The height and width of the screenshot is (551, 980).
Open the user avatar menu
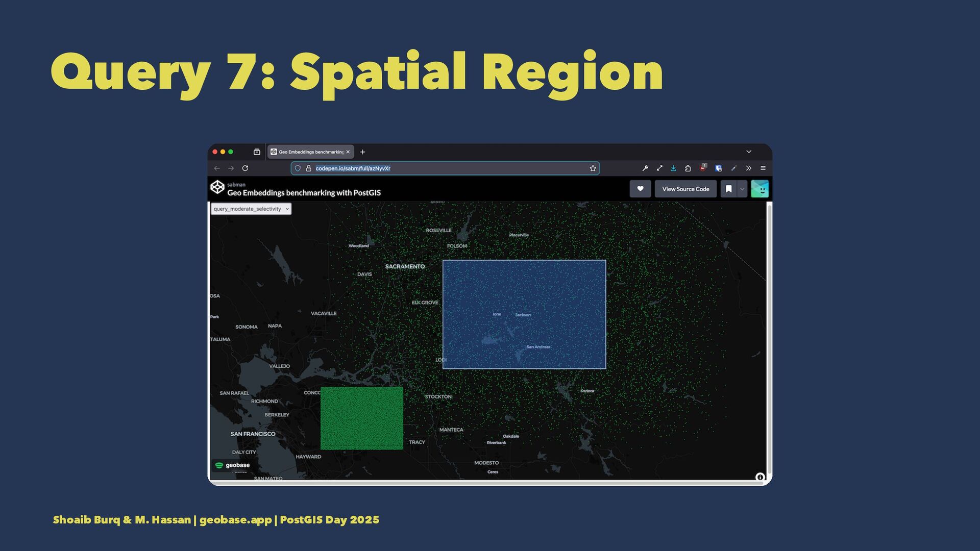click(x=759, y=189)
